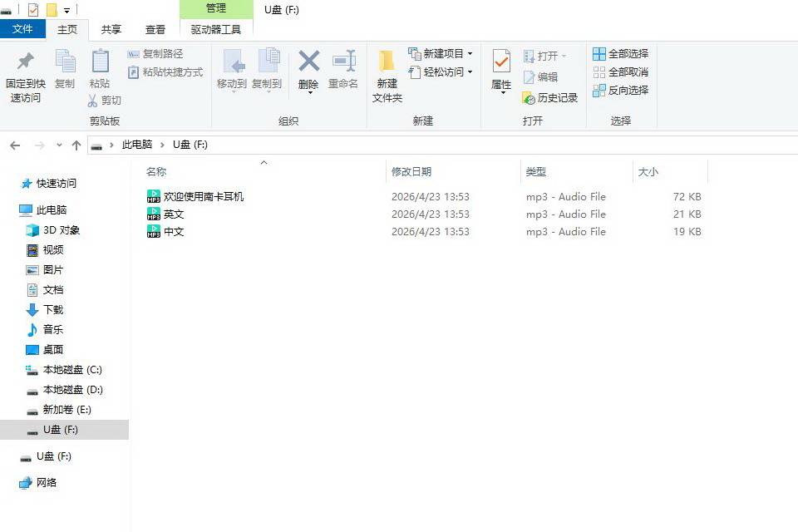This screenshot has width=798, height=532.
Task: Click the red X 删除 icon
Action: click(x=308, y=61)
